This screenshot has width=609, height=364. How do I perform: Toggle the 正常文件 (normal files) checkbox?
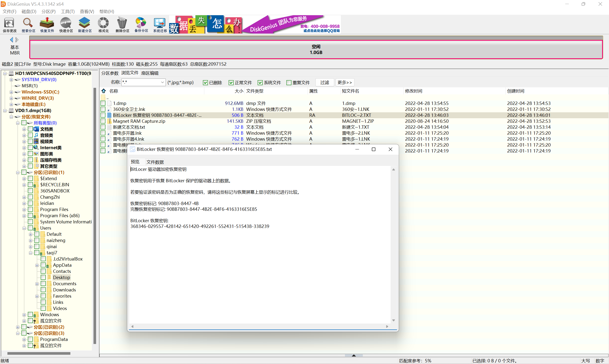pyautogui.click(x=231, y=83)
